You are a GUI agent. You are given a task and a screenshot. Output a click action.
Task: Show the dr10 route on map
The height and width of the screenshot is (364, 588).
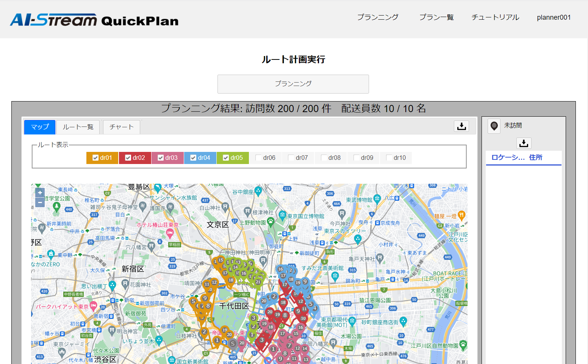(x=389, y=158)
